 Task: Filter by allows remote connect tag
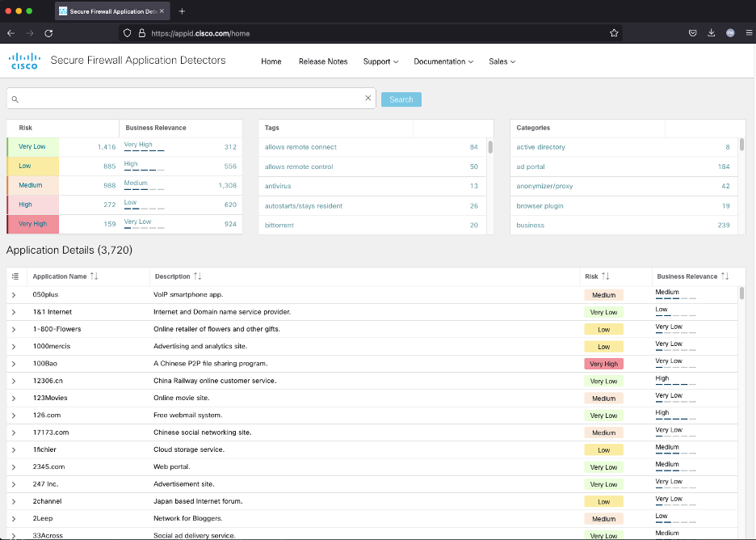coord(300,147)
